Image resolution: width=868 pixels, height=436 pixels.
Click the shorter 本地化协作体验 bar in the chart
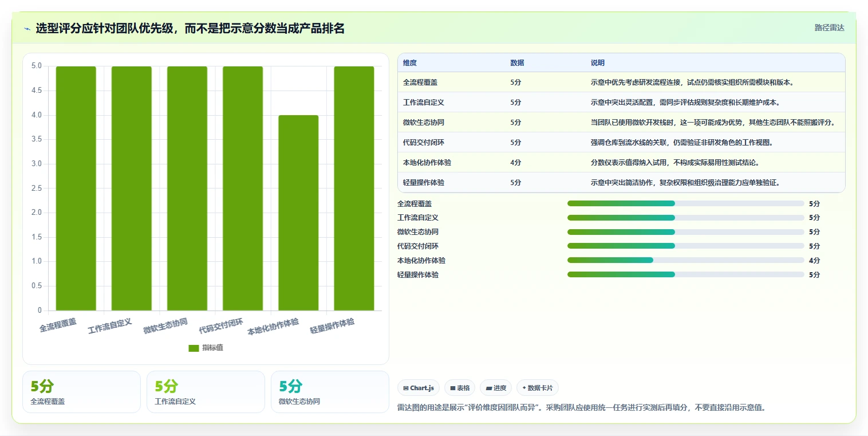[x=298, y=213]
